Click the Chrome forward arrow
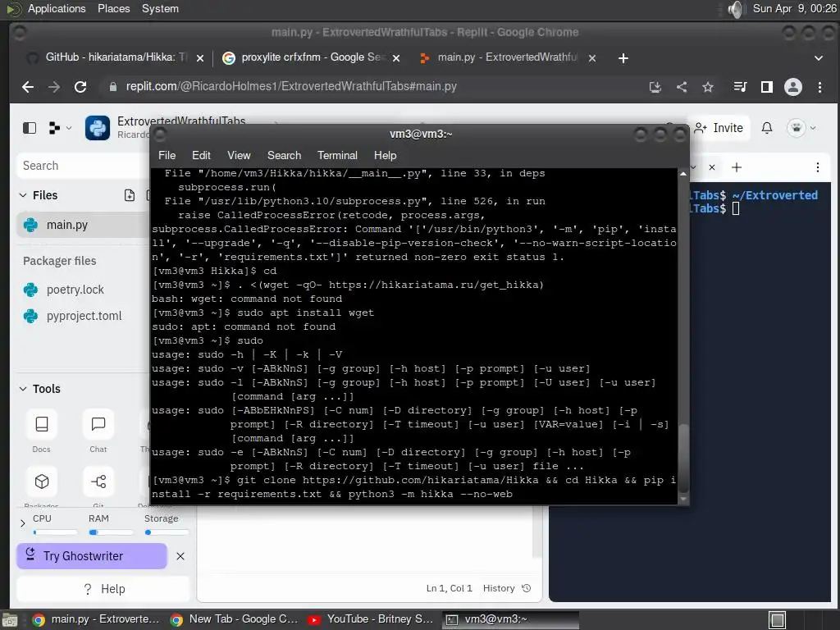840x630 pixels. point(54,87)
